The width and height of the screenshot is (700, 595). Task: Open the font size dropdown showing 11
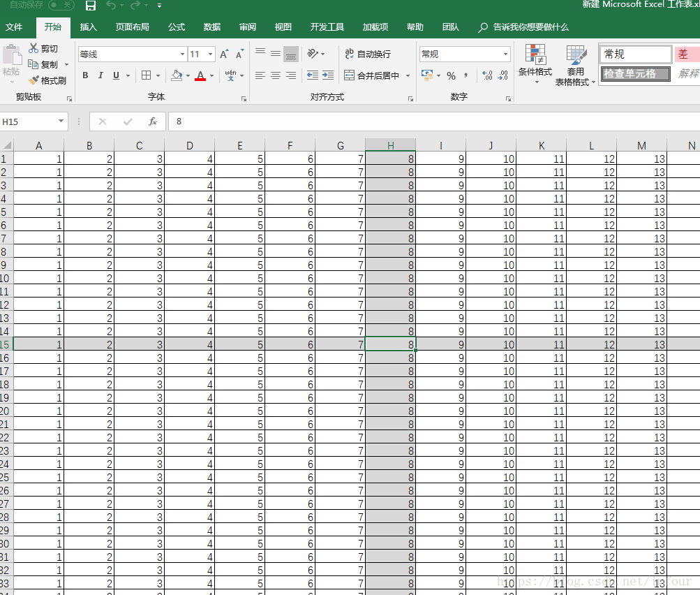click(210, 54)
